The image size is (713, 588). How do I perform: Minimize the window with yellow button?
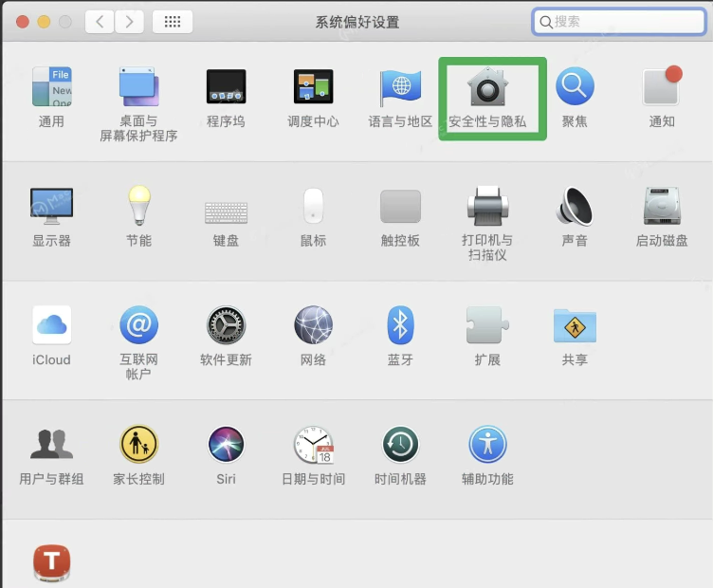[44, 22]
